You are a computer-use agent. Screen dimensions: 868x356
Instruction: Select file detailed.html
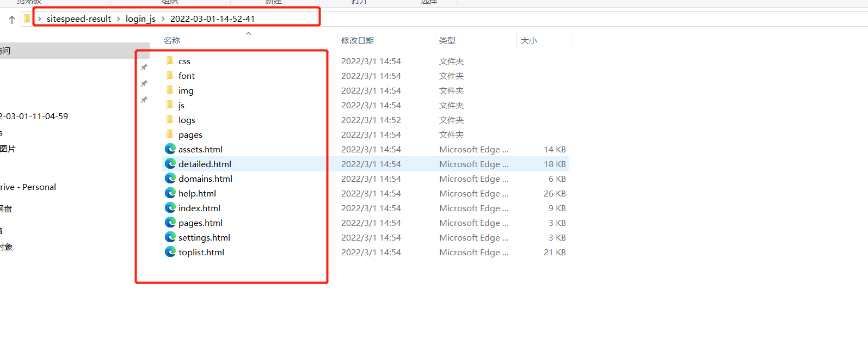[205, 164]
